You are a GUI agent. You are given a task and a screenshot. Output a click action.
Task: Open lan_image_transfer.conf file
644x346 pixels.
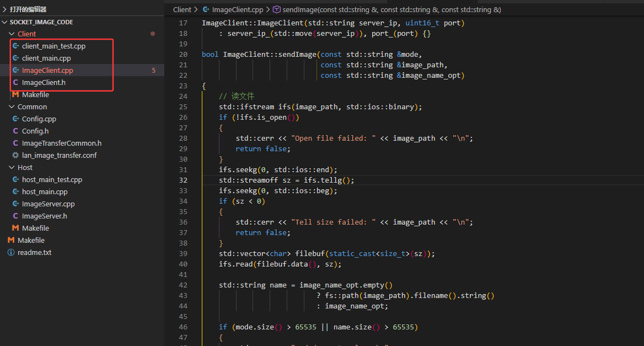[60, 155]
